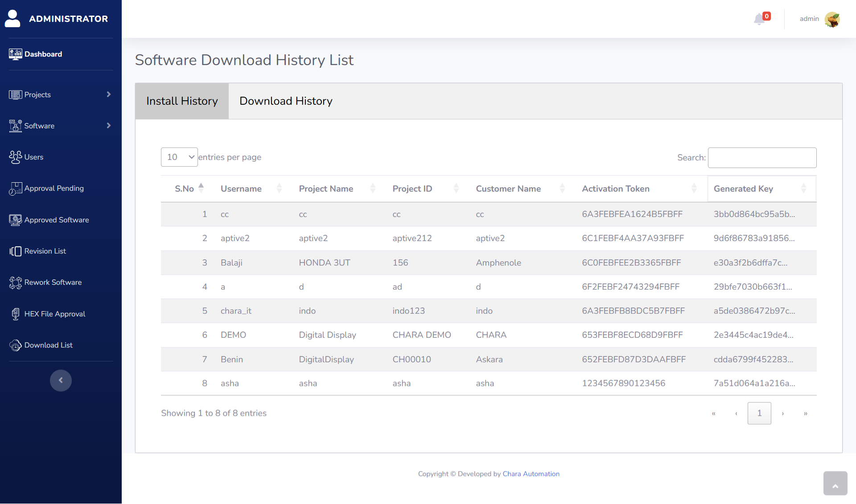
Task: Switch to the Download History tab
Action: click(x=286, y=101)
